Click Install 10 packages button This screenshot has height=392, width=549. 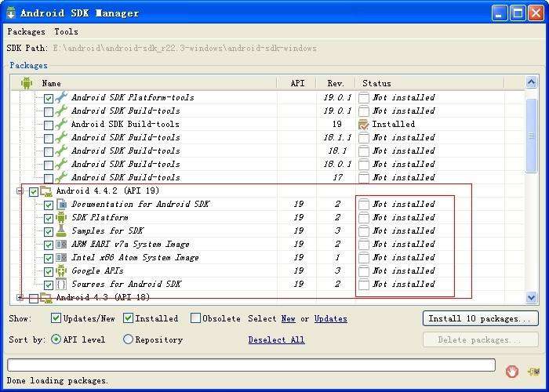[480, 318]
